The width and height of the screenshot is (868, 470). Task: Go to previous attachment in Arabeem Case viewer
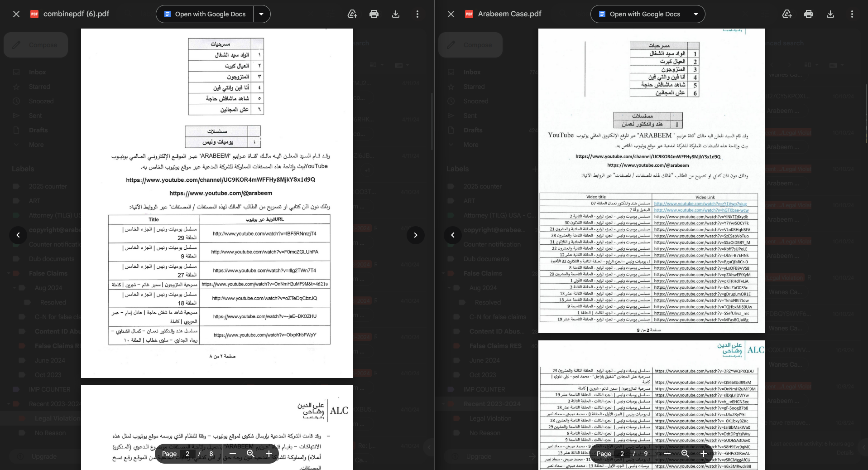(453, 235)
